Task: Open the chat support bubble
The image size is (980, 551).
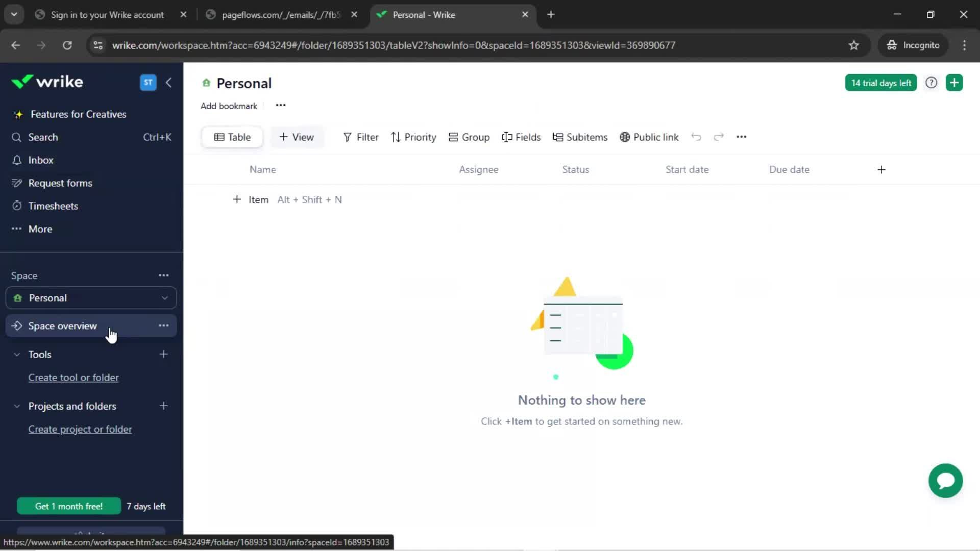Action: point(946,481)
